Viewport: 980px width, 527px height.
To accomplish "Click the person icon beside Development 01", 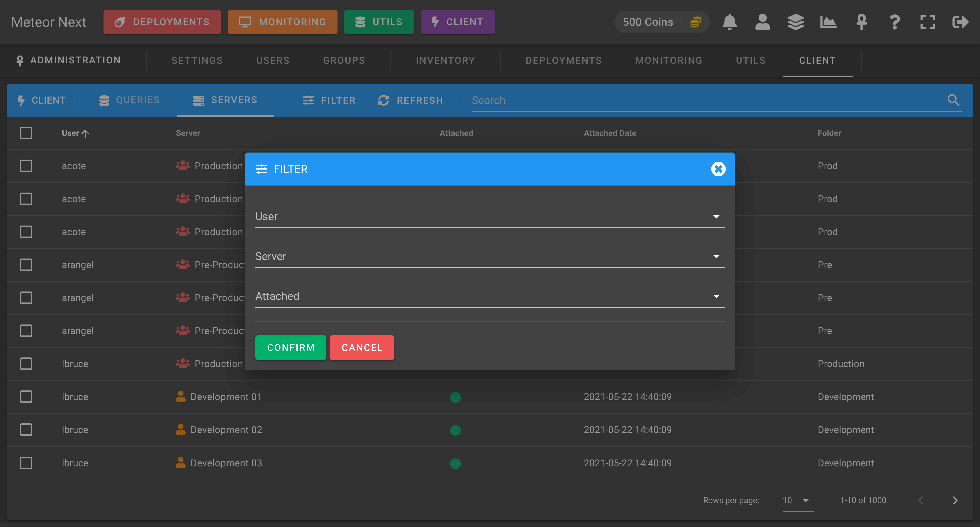I will pos(181,396).
